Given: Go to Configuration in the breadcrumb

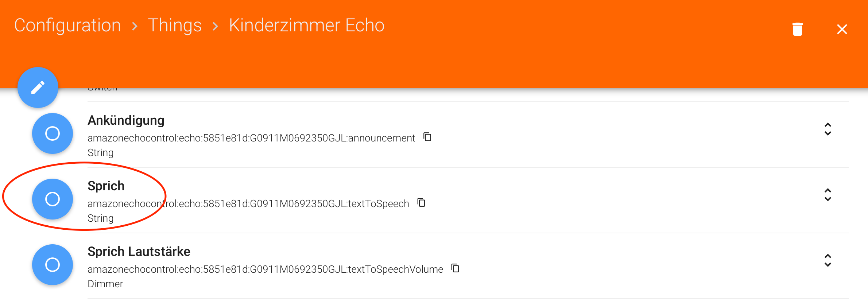Looking at the screenshot, I should [x=67, y=26].
